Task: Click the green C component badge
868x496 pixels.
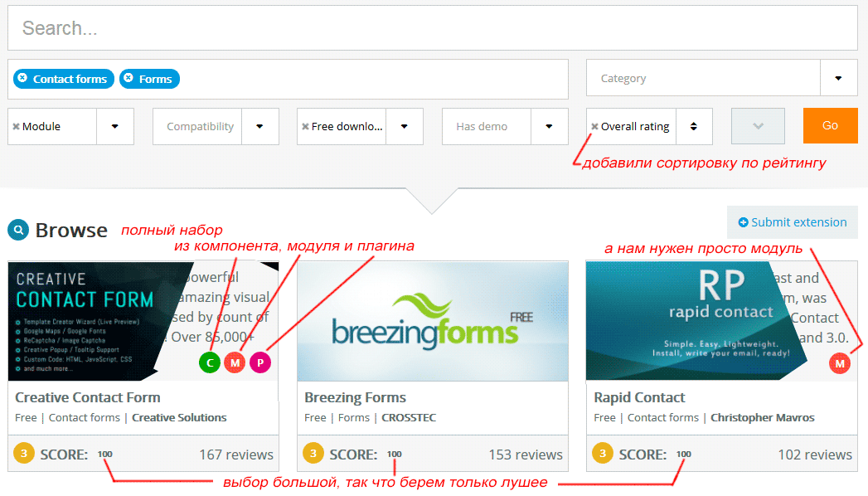Action: pyautogui.click(x=210, y=362)
